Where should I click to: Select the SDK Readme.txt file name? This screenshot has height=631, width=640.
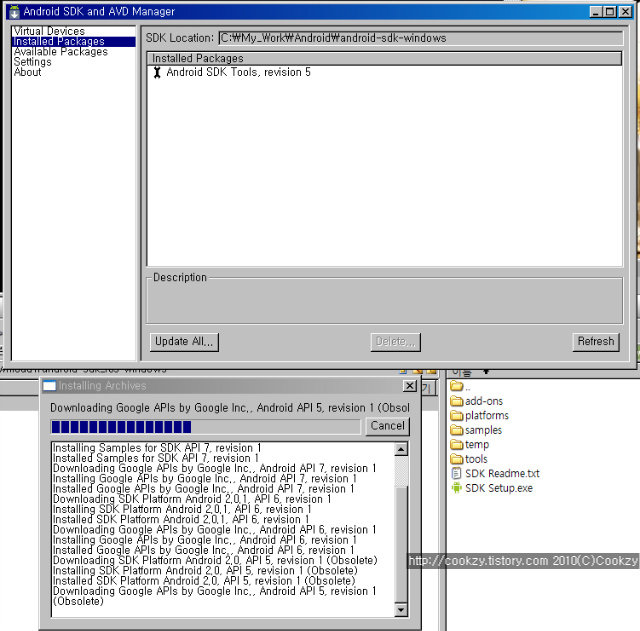(x=502, y=473)
